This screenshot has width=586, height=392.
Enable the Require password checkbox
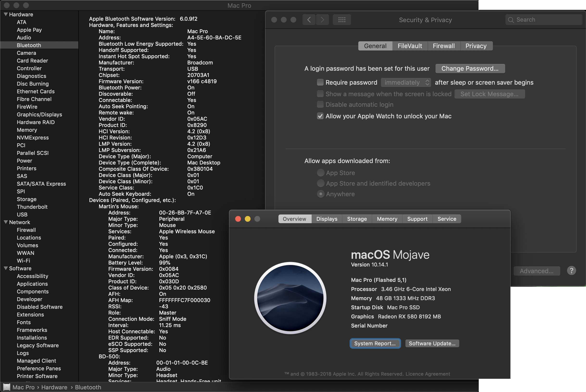[320, 82]
